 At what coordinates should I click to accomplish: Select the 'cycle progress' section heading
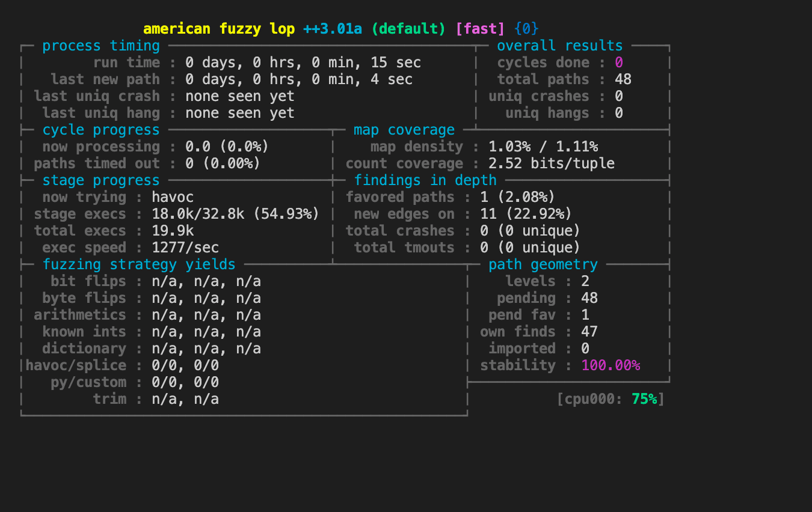(101, 130)
